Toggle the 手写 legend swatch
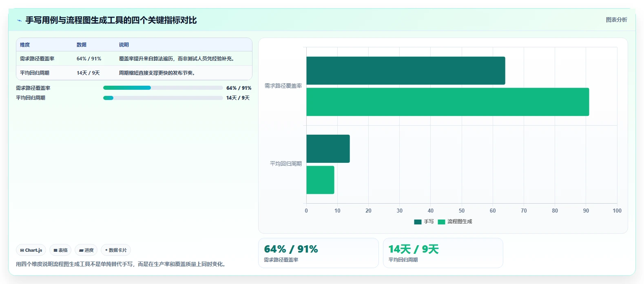This screenshot has height=284, width=644. tap(418, 222)
